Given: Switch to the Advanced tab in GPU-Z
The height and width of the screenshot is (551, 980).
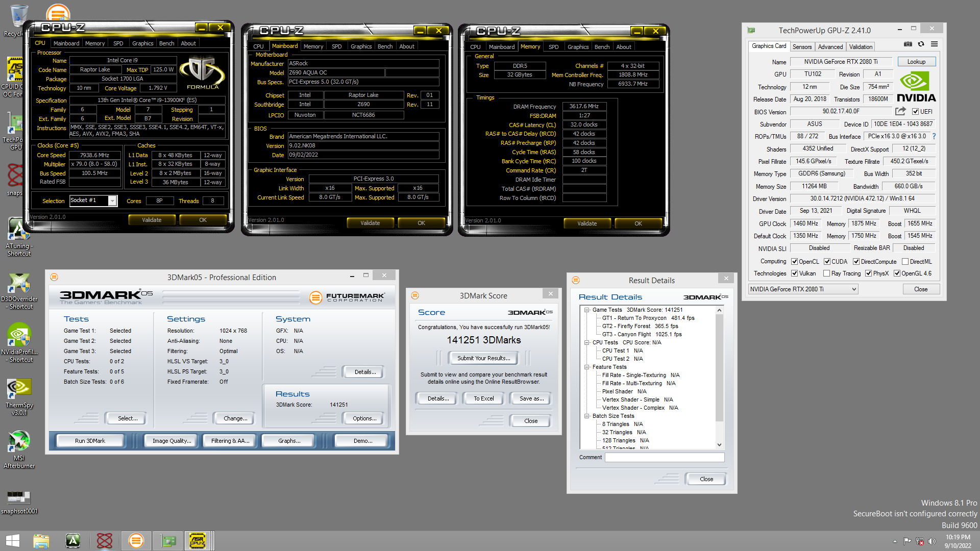Looking at the screenshot, I should pyautogui.click(x=830, y=46).
